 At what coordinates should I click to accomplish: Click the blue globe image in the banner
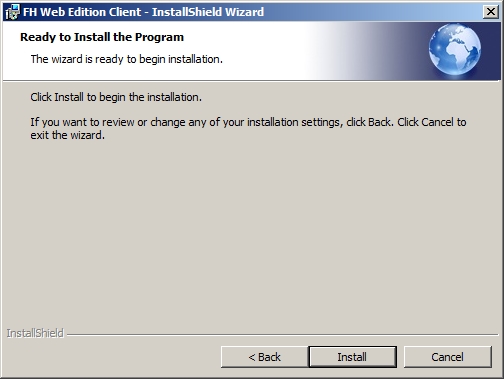(455, 49)
